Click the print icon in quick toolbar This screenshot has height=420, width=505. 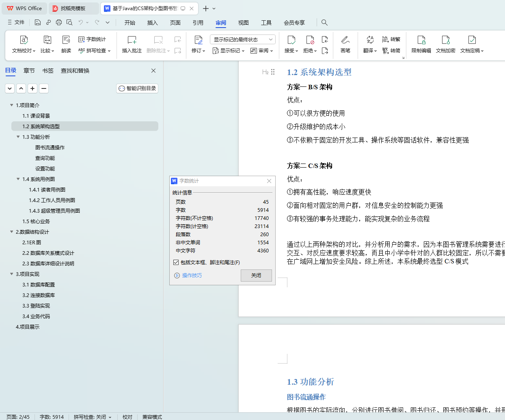(x=59, y=22)
